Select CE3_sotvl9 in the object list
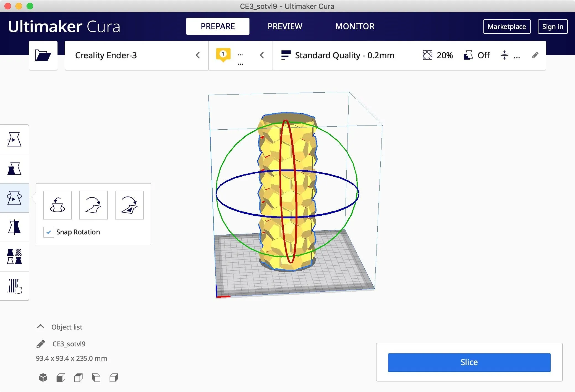575x392 pixels. [69, 344]
